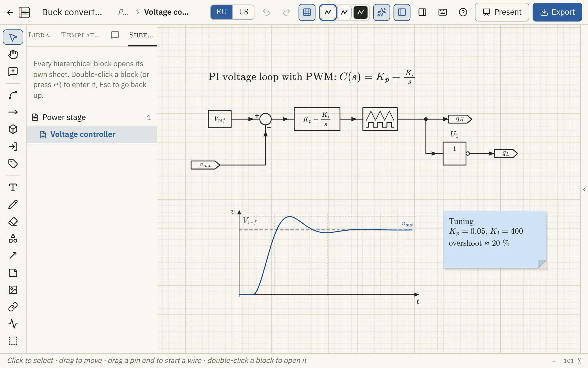
Task: Select the PWM sawtooth block
Action: (380, 119)
